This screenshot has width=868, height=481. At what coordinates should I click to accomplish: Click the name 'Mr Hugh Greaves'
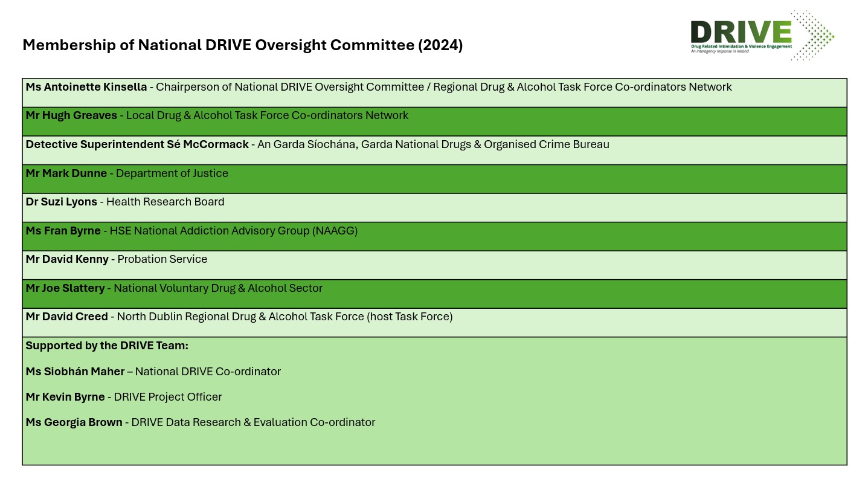point(71,115)
